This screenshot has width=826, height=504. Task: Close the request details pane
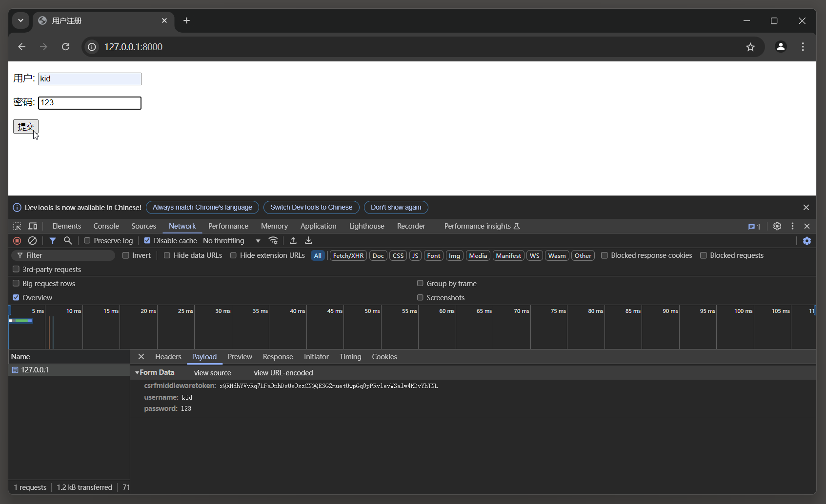tap(141, 357)
